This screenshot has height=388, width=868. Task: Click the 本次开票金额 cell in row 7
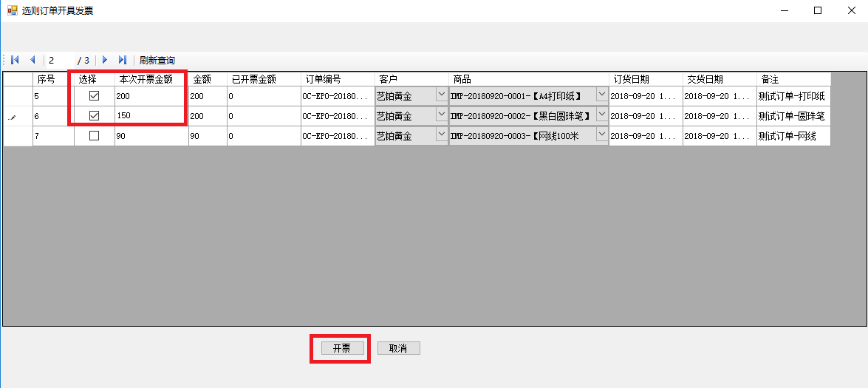pyautogui.click(x=151, y=136)
